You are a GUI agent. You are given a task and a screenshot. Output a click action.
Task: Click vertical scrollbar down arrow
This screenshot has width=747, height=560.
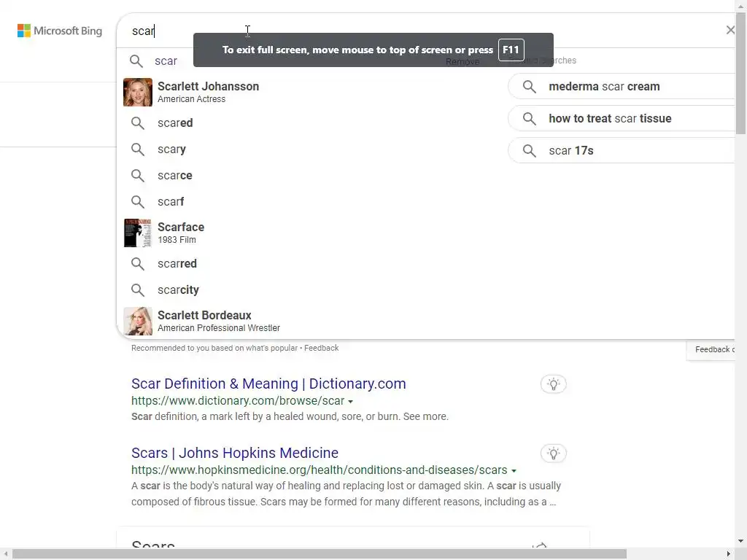[741, 541]
